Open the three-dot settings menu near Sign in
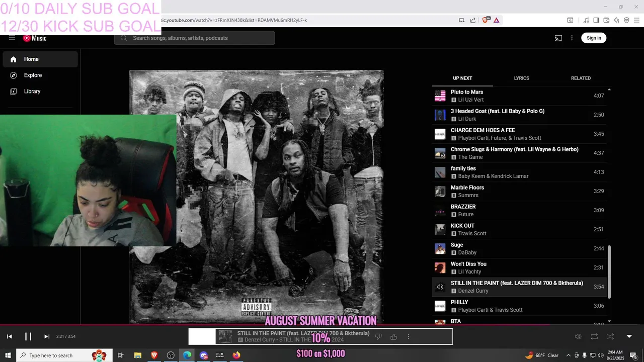 (572, 38)
